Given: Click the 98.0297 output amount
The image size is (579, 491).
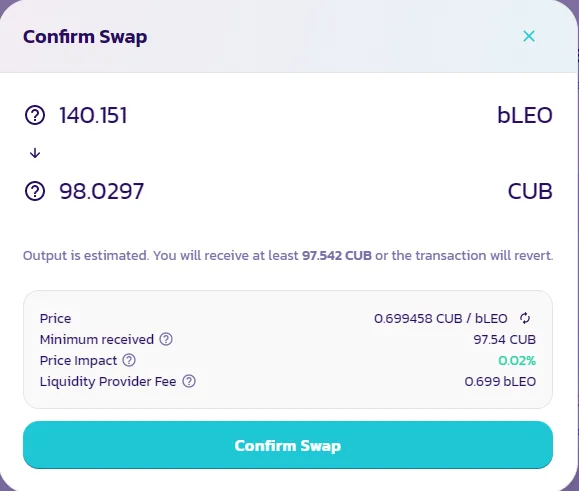Looking at the screenshot, I should pyautogui.click(x=102, y=191).
